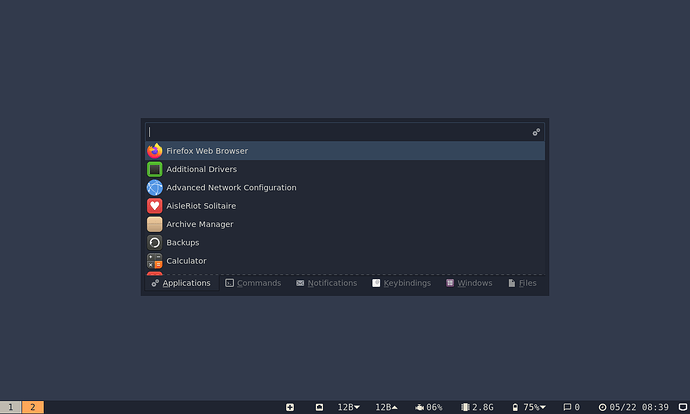690x414 pixels.
Task: Switch to workspace 1
Action: coord(11,407)
